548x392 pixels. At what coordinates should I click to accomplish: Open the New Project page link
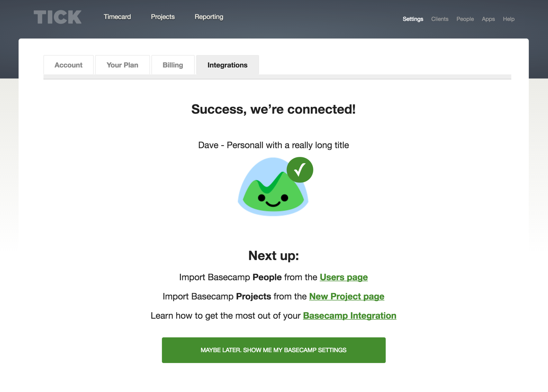point(347,296)
